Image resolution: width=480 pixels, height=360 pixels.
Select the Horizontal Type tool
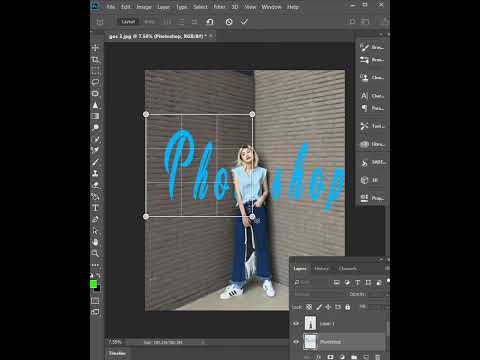95,208
